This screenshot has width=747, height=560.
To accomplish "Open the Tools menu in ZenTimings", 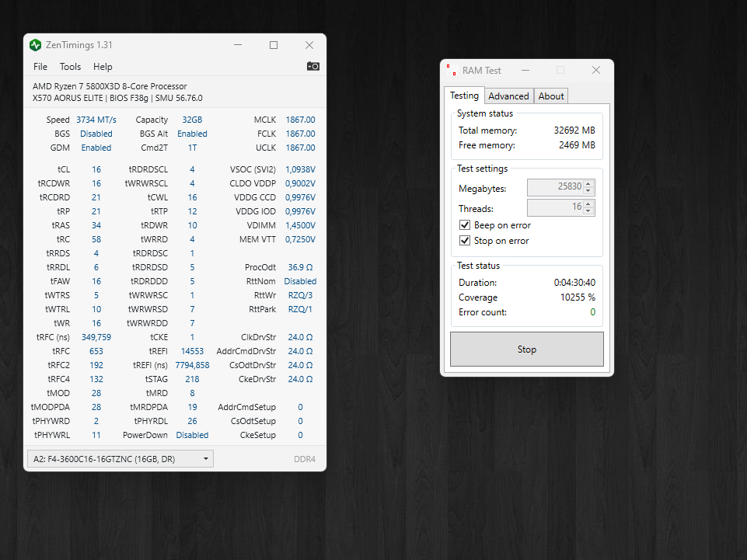I will tap(70, 67).
